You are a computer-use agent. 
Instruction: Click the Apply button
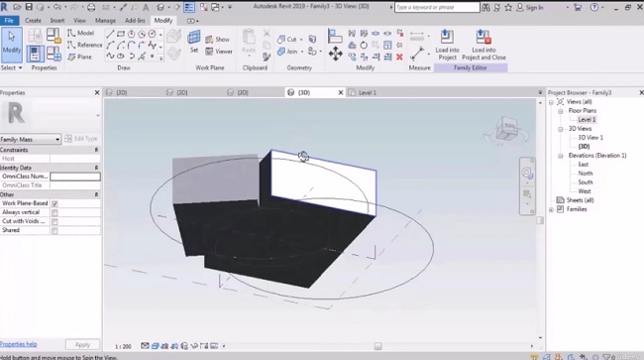tap(82, 344)
